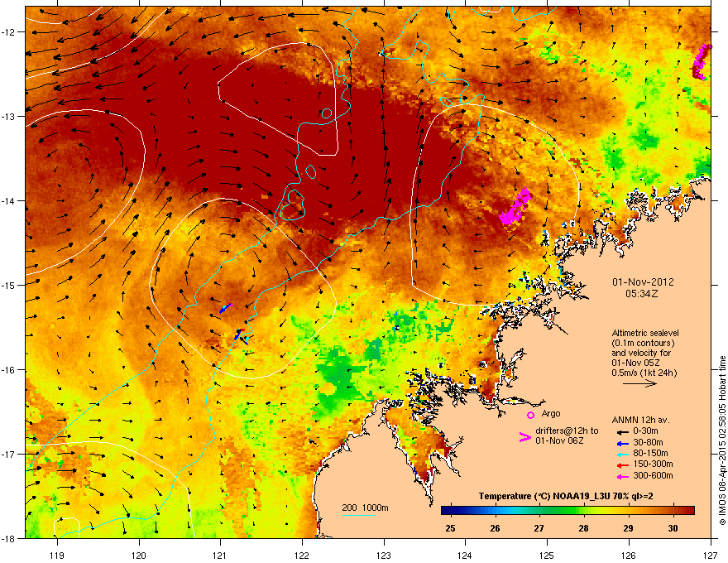
Task: Click the latitude axis label "-12"
Action: point(9,32)
